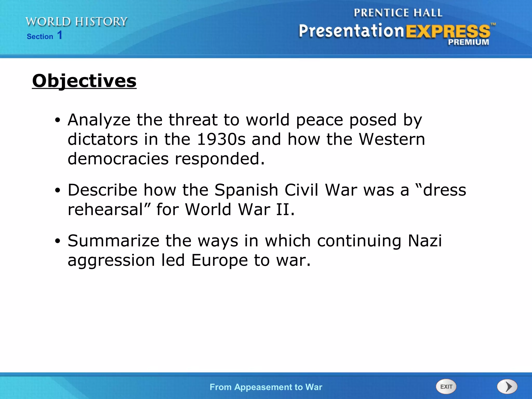Click the TM trademark symbol
Screen dimensions: 532x399
click(x=493, y=24)
